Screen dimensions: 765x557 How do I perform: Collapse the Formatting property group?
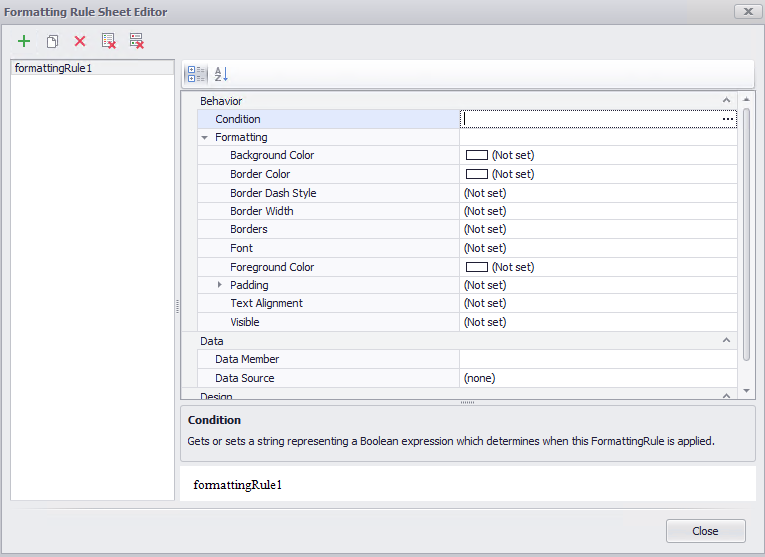click(205, 138)
